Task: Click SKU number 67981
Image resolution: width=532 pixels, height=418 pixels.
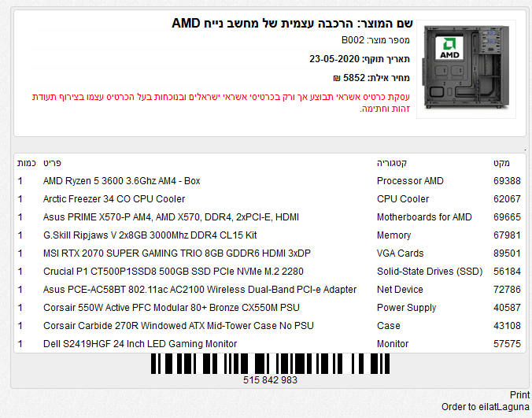Action: [507, 235]
